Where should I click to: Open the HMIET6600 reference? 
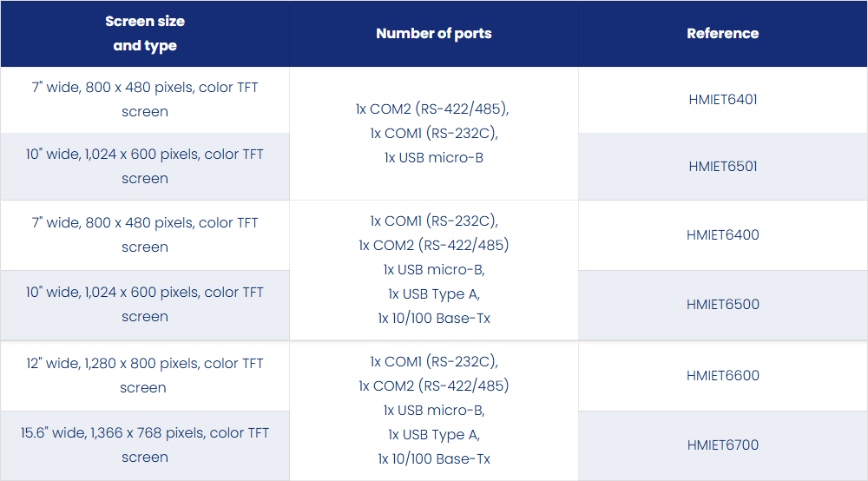[722, 375]
